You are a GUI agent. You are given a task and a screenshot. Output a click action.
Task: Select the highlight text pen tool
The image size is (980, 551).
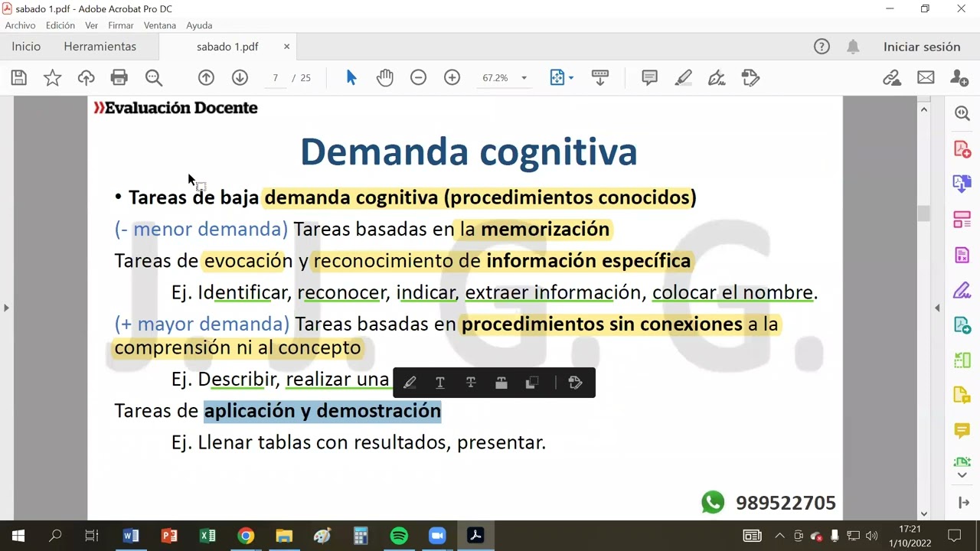pos(683,77)
